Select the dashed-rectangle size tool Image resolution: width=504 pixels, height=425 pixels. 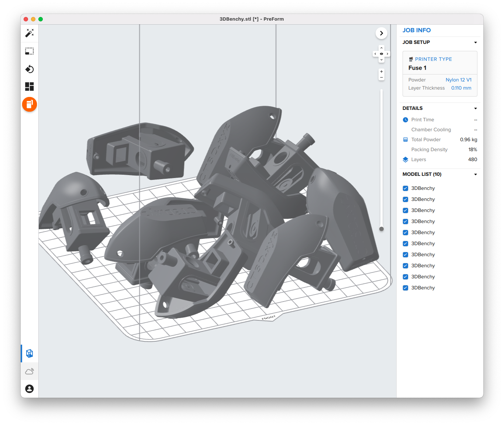(x=30, y=51)
